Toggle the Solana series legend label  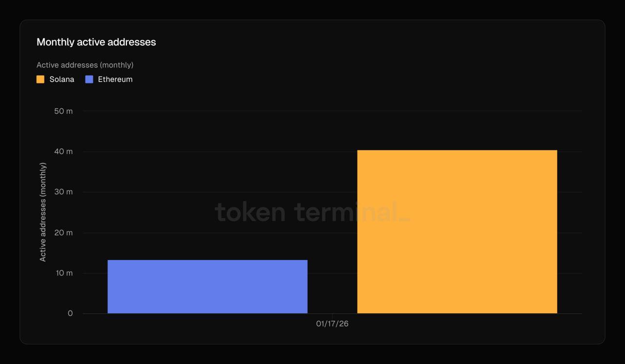[62, 79]
